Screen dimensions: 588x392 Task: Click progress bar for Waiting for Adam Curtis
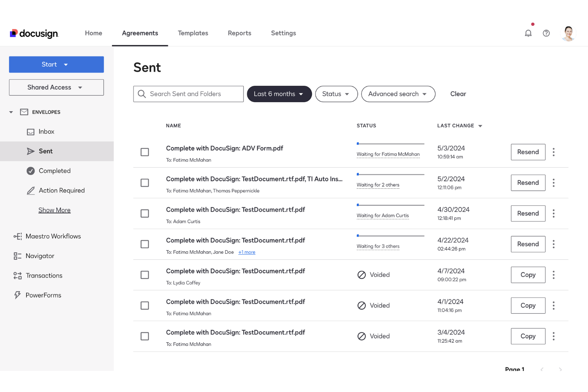pyautogui.click(x=391, y=205)
